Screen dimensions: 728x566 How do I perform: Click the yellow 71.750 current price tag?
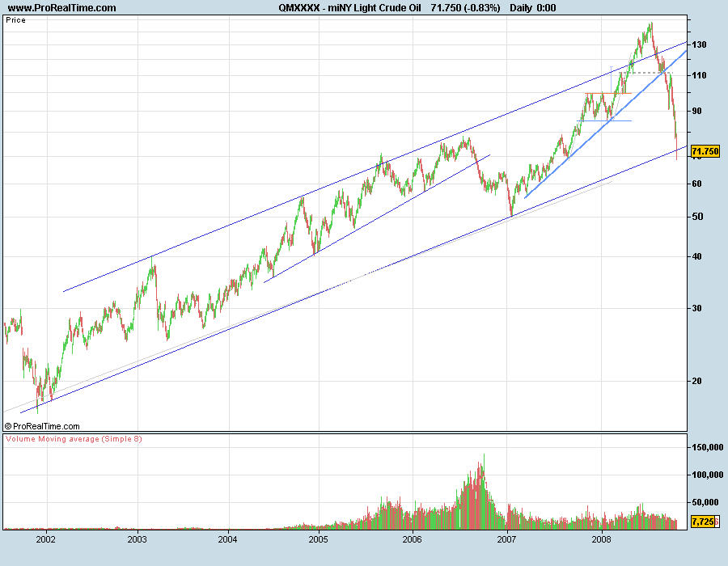click(705, 151)
